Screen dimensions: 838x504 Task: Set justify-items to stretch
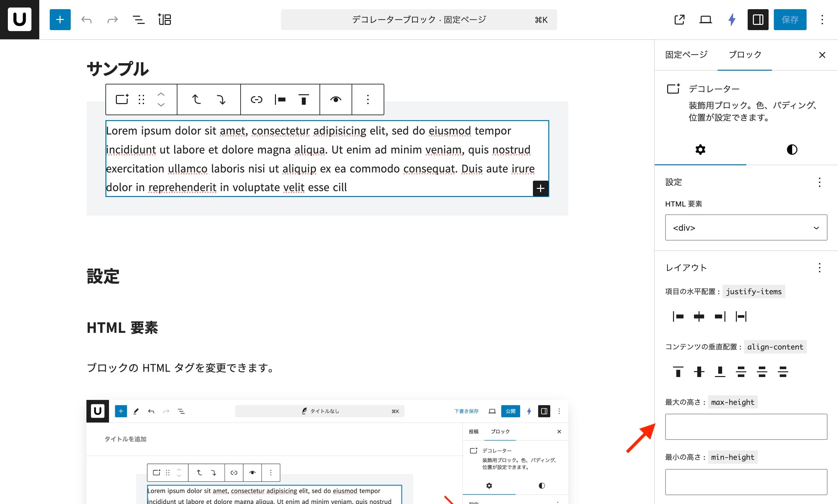tap(741, 316)
